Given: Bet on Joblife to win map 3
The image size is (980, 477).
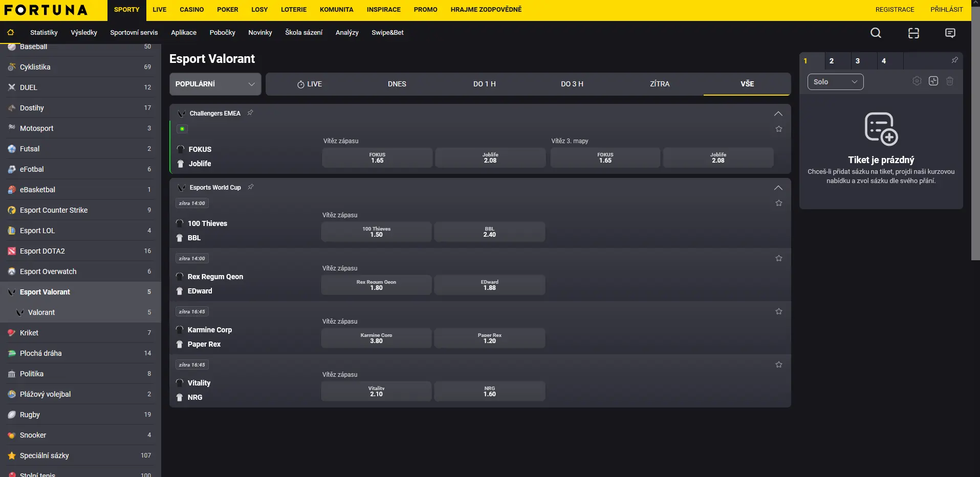Looking at the screenshot, I should click(x=718, y=157).
